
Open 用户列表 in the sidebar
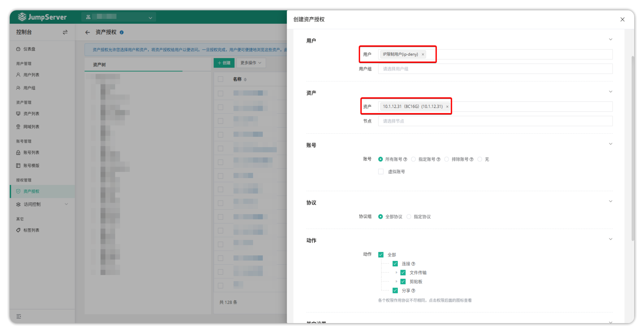pyautogui.click(x=31, y=75)
